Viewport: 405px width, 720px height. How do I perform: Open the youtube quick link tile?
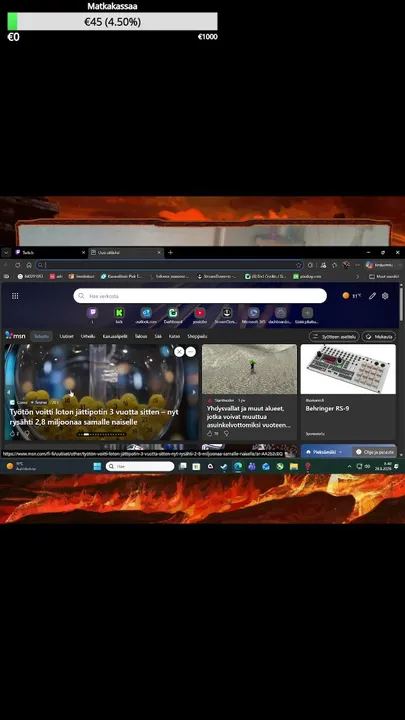pos(200,315)
